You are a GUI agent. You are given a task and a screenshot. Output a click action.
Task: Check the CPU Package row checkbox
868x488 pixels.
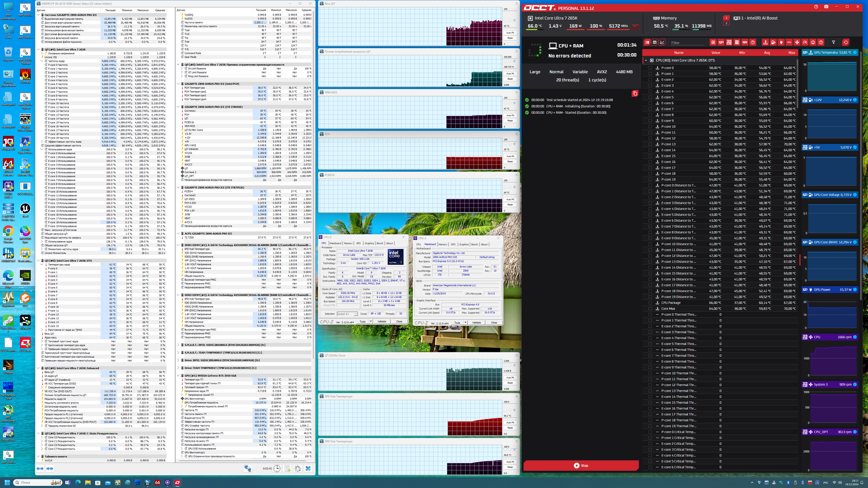[650, 303]
